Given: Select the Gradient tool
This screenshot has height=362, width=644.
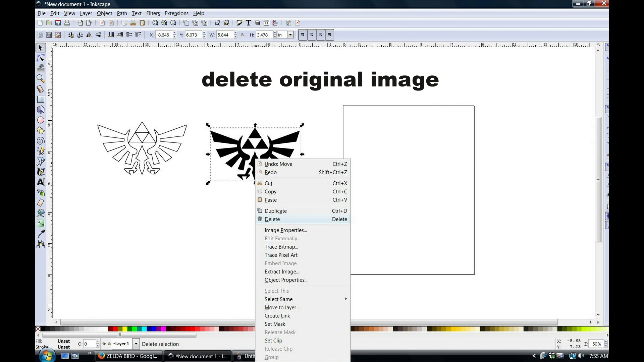Looking at the screenshot, I should [x=41, y=224].
